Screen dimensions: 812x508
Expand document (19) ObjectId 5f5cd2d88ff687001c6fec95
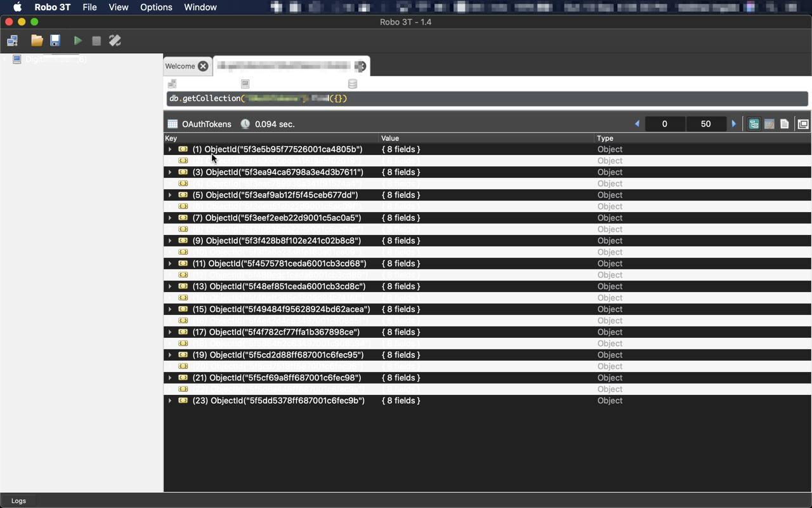tap(170, 355)
